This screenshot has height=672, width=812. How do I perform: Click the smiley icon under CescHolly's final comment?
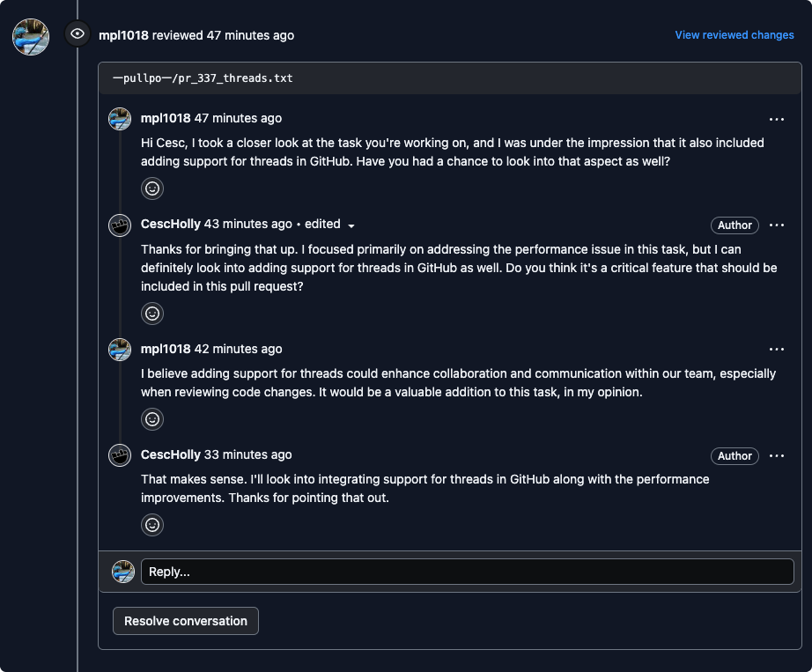pos(151,525)
